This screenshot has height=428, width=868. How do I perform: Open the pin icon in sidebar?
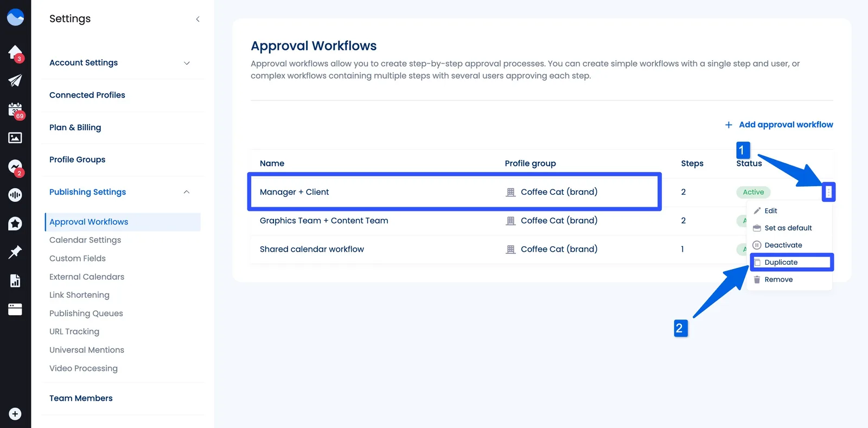(x=15, y=252)
